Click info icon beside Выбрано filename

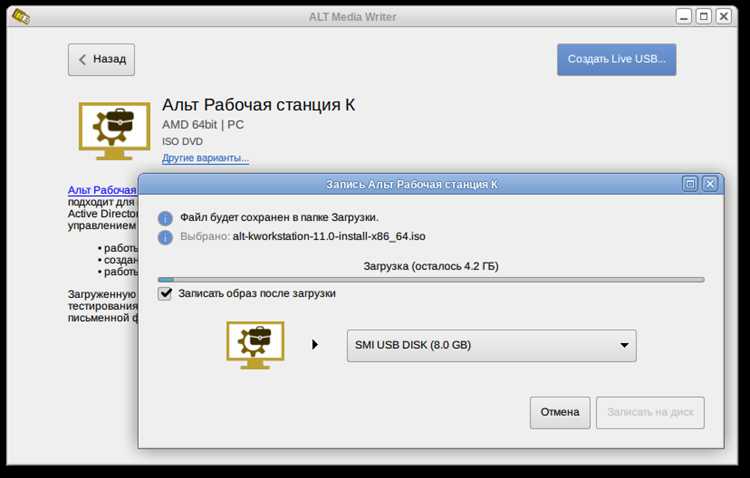[165, 237]
